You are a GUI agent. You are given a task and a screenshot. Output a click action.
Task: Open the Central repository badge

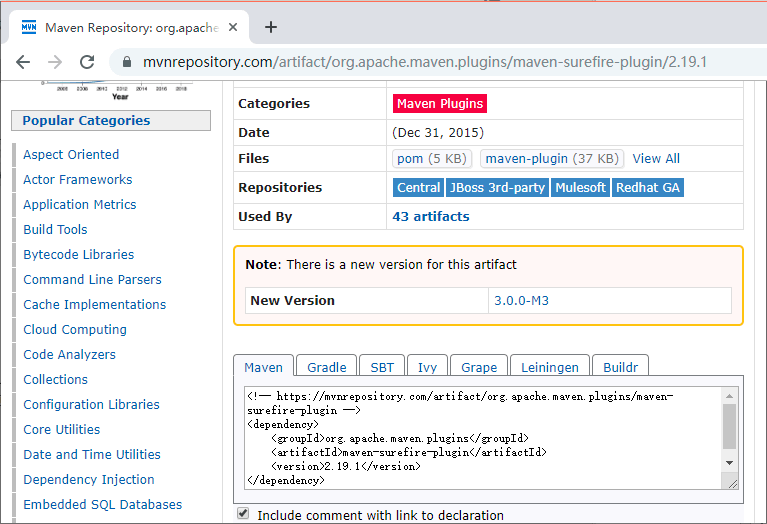(418, 187)
